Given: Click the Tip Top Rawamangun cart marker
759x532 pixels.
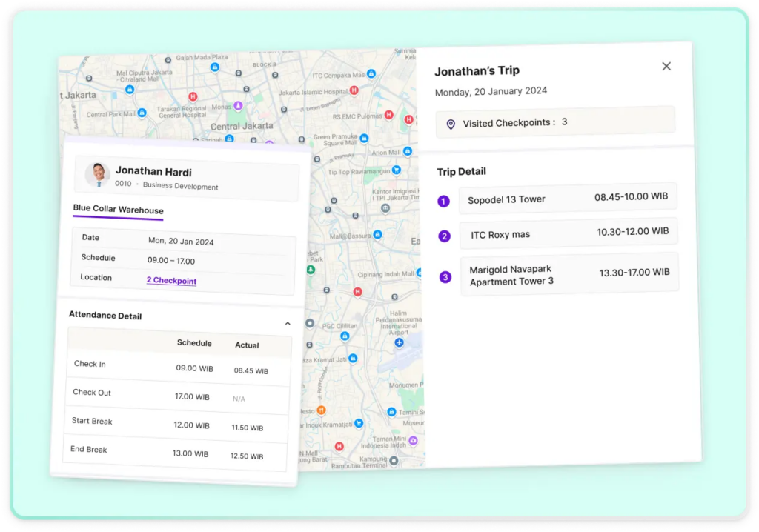Looking at the screenshot, I should point(397,170).
